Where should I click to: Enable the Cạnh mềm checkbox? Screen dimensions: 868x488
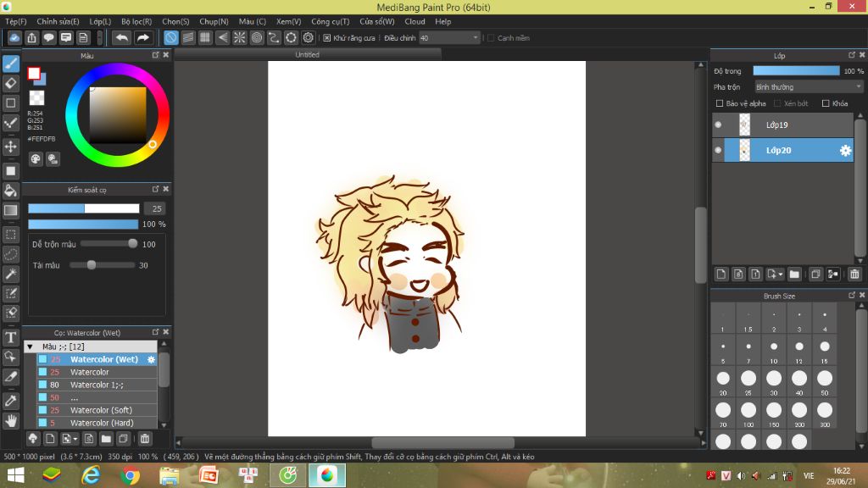pyautogui.click(x=491, y=37)
